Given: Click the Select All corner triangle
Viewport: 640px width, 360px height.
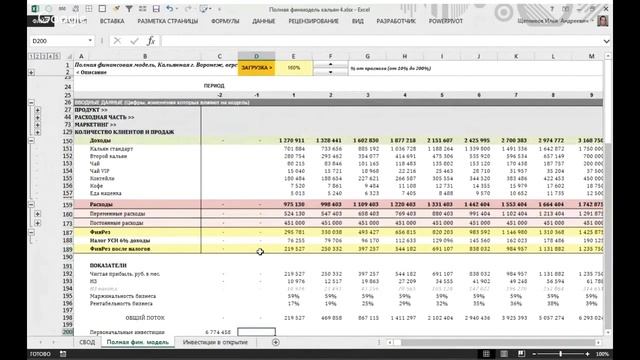Looking at the screenshot, I should 69,56.
